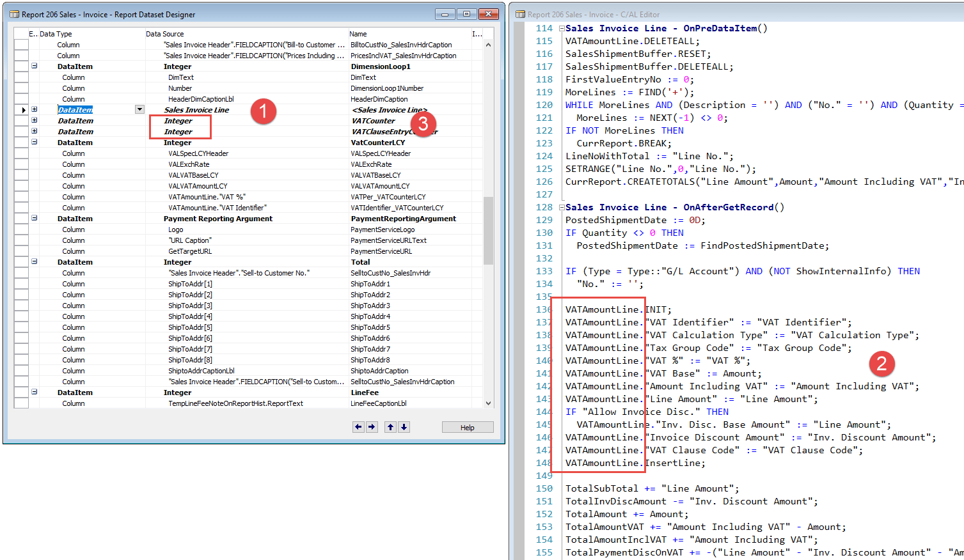Click the Help button
Viewport: 964px width, 560px height.
tap(468, 427)
